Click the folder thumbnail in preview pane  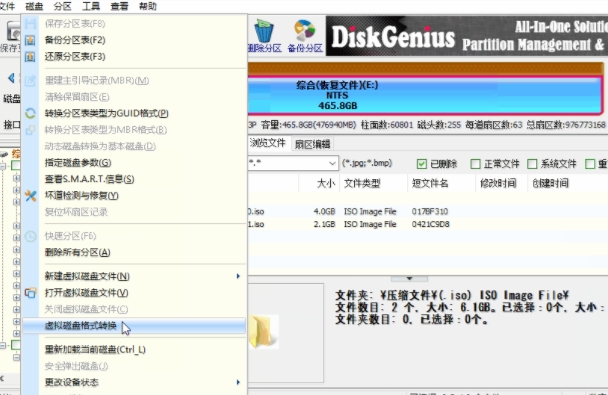264,332
